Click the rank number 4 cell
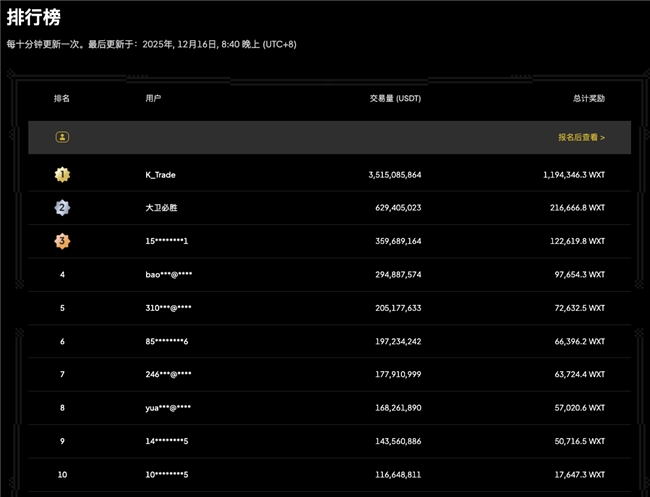650x497 pixels. tap(62, 274)
